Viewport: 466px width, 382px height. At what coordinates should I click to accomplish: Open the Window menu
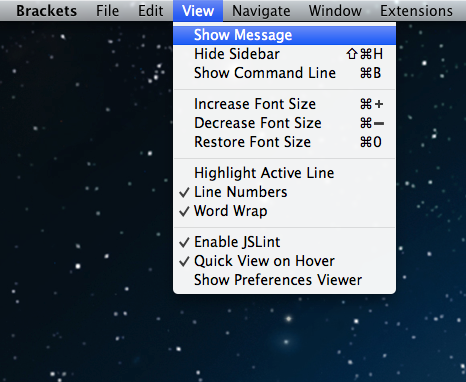(335, 11)
